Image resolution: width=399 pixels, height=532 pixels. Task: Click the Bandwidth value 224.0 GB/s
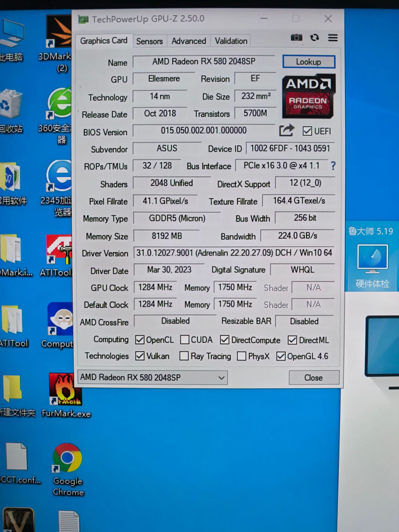tap(297, 235)
